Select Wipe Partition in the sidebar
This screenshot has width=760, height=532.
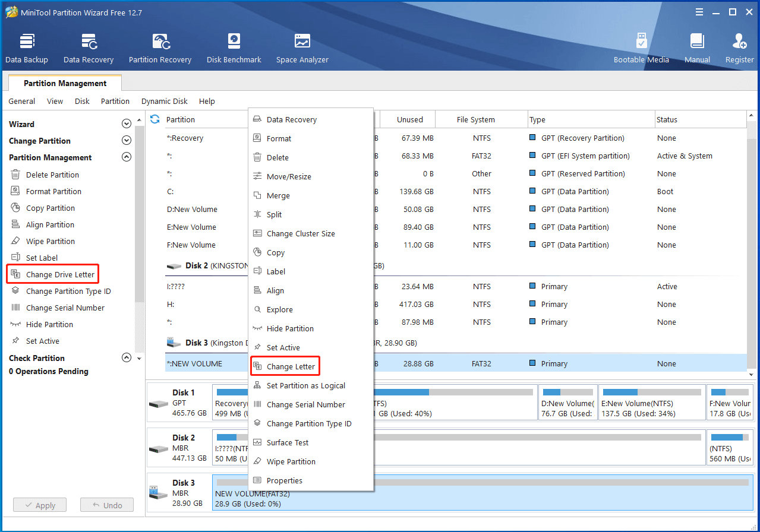[x=53, y=241]
